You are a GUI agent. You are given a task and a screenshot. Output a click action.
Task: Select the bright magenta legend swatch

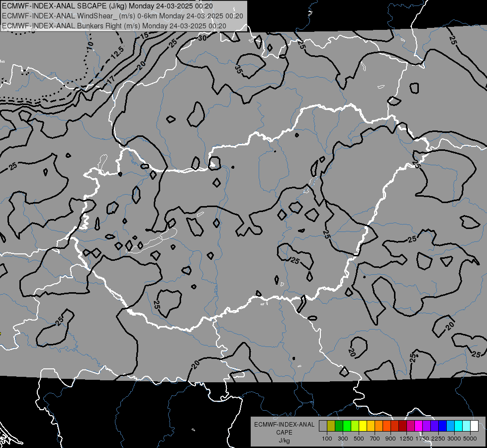pos(419,426)
